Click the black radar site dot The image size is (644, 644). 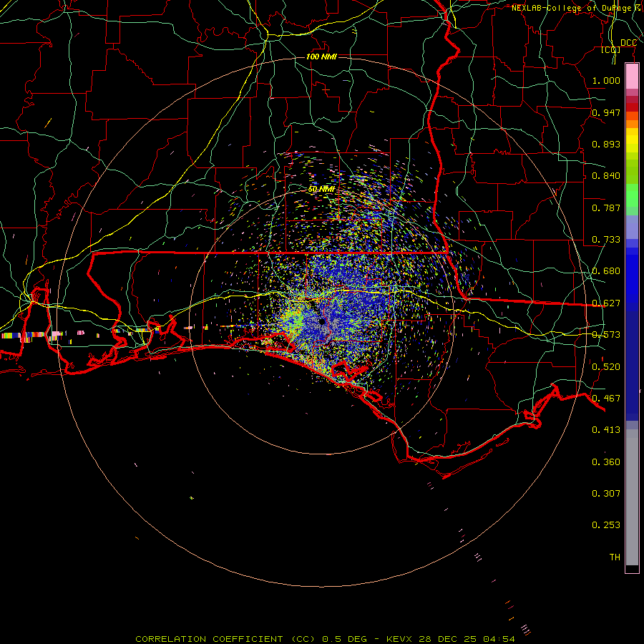click(322, 321)
